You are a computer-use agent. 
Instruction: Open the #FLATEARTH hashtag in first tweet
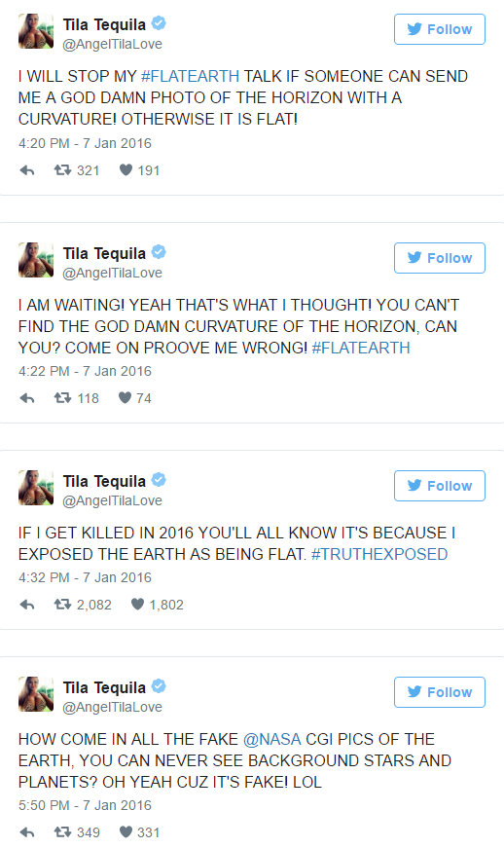coord(190,76)
